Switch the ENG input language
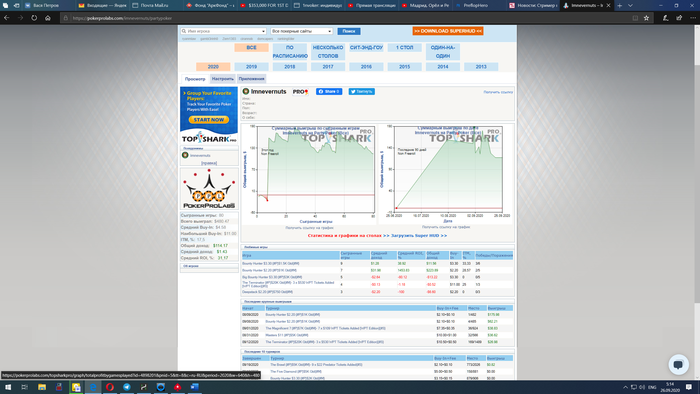 652,387
